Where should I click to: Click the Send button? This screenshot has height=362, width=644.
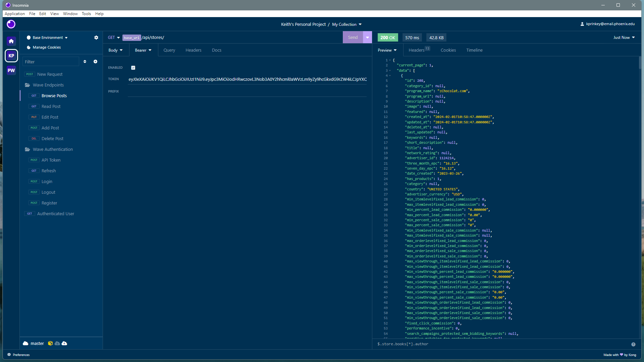coord(353,38)
